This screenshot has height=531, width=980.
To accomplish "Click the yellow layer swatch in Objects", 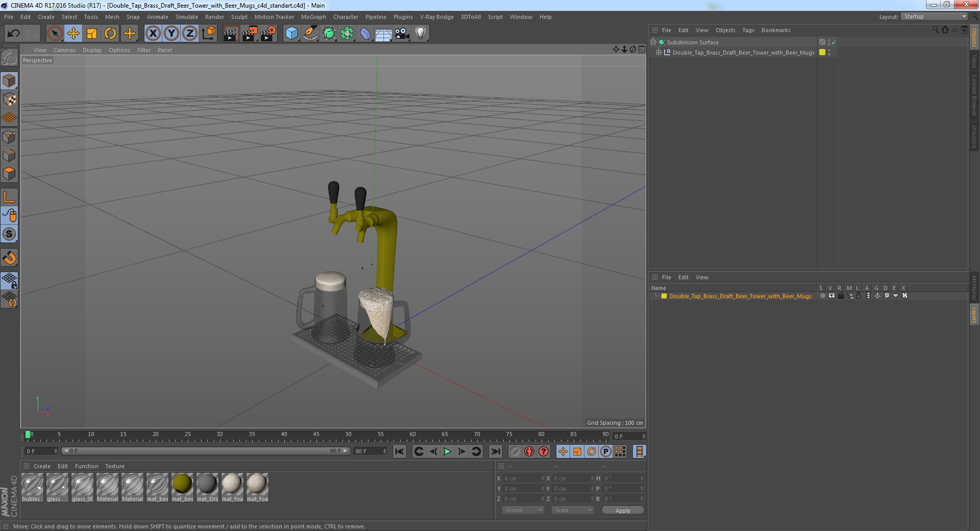I will 822,52.
